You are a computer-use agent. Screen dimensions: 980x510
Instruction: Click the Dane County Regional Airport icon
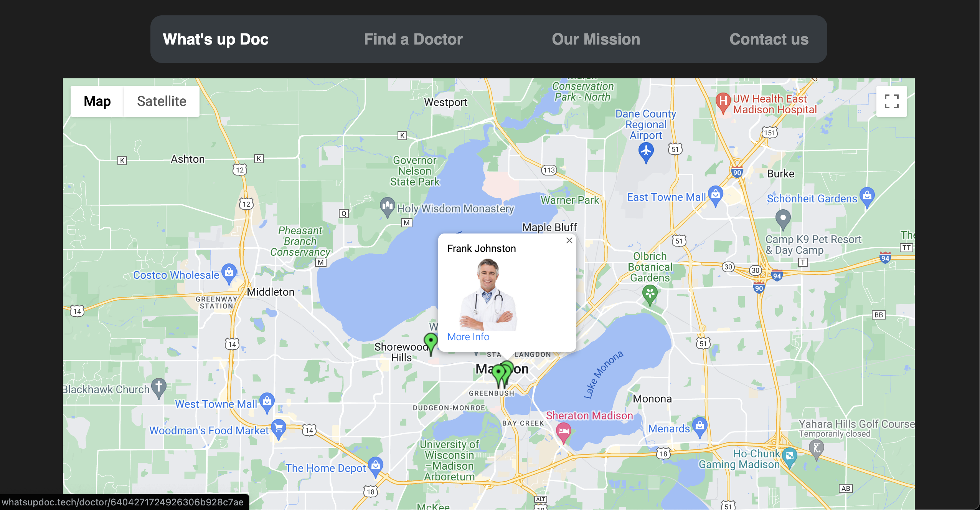pyautogui.click(x=646, y=152)
